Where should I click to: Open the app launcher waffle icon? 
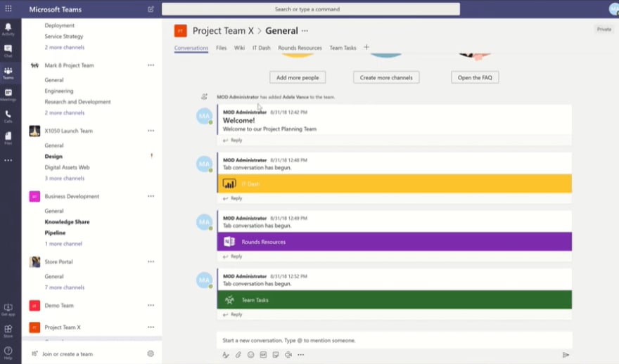point(8,8)
